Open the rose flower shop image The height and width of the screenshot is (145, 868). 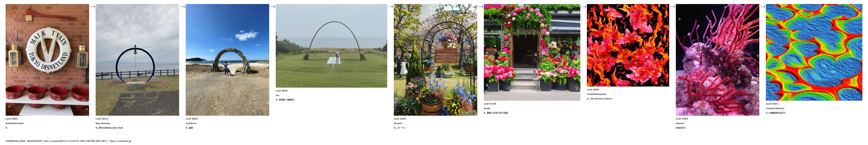532,52
